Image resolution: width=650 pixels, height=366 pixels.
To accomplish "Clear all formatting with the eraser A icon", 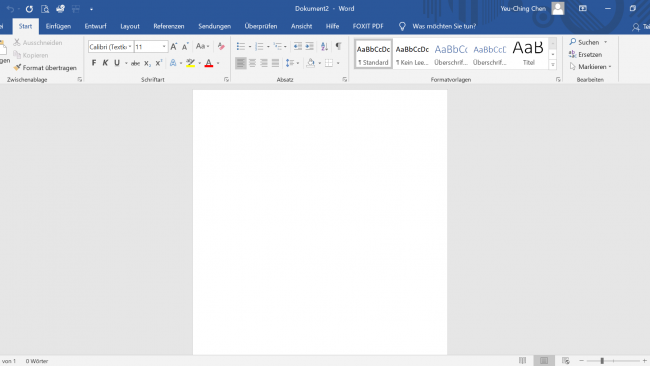I will tap(221, 46).
